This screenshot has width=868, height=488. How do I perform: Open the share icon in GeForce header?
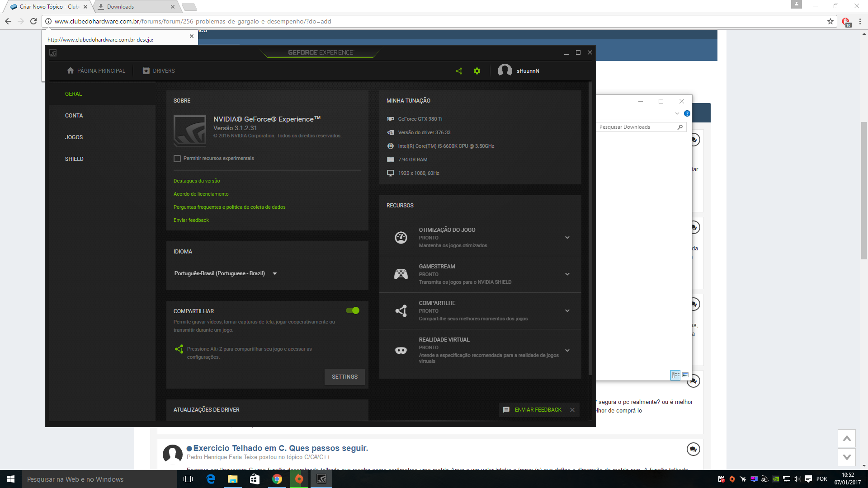coord(459,71)
